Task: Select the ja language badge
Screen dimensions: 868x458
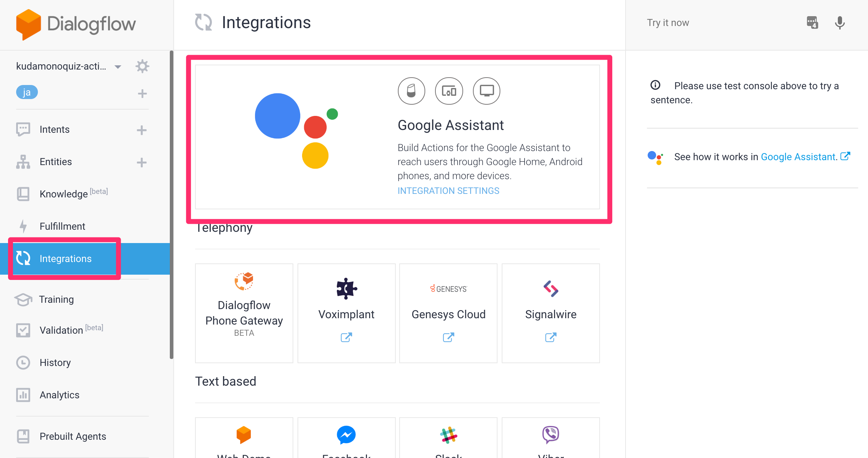Action: (x=27, y=92)
